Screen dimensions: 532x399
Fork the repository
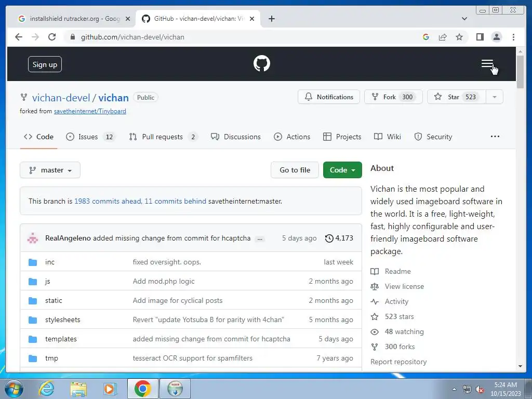[394, 97]
